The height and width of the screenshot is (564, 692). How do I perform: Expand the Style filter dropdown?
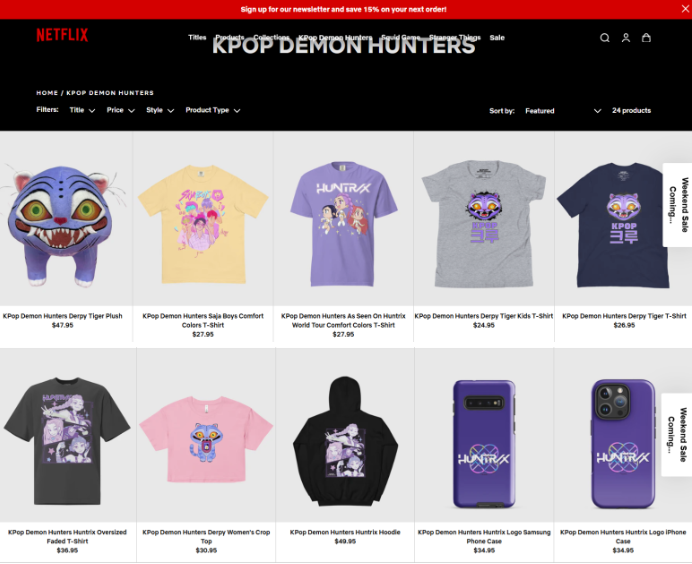coord(160,110)
